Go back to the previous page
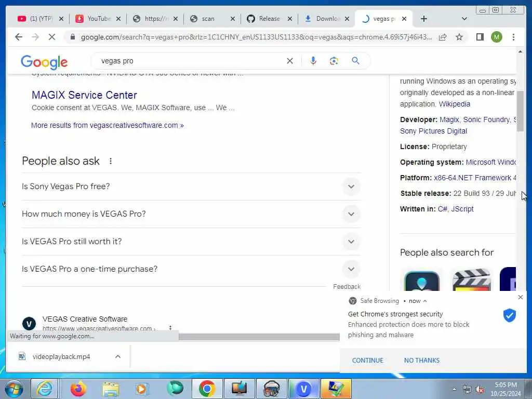Viewport: 532px width, 399px height. point(19,37)
